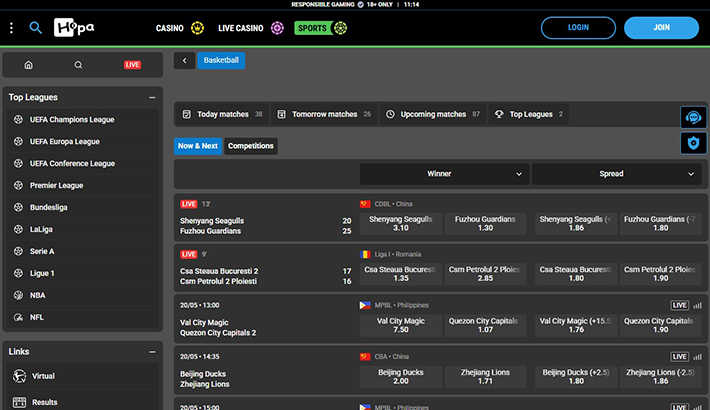Open Beijing Ducks vs Zhejiang Lions match
The height and width of the screenshot is (410, 710).
point(205,379)
